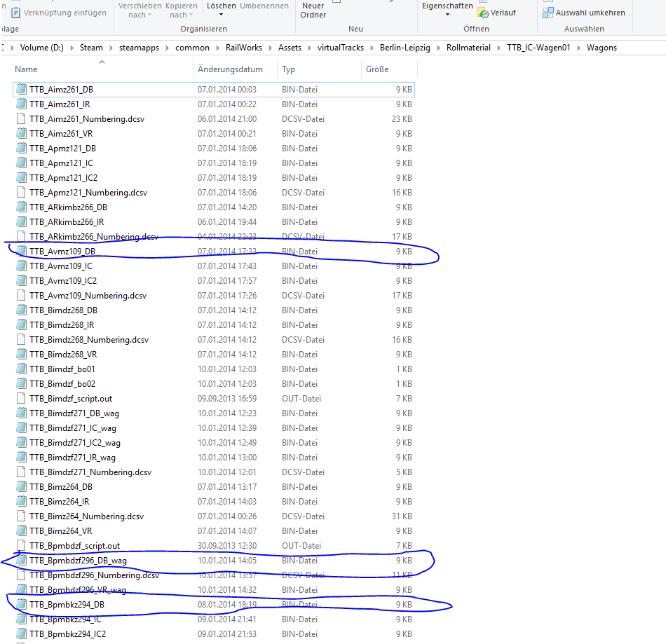Select the TTB_Bpmbdzf296_DB_wag file icon

pyautogui.click(x=21, y=561)
